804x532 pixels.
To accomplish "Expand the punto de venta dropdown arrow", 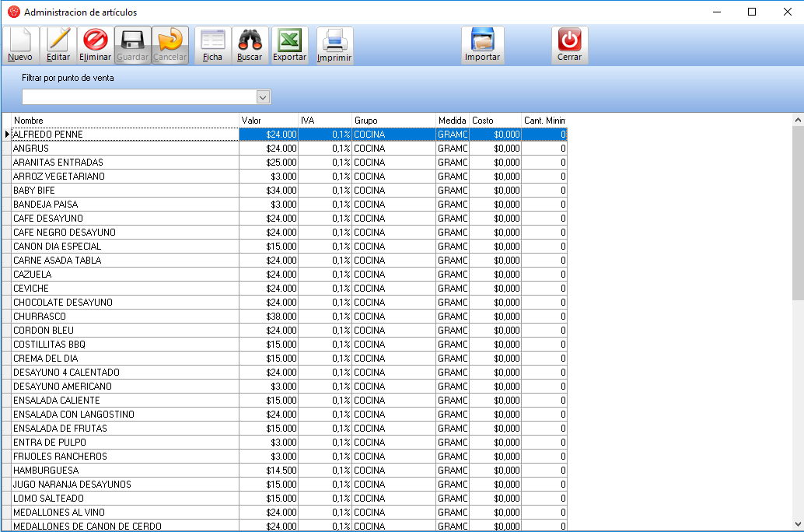I will click(263, 97).
